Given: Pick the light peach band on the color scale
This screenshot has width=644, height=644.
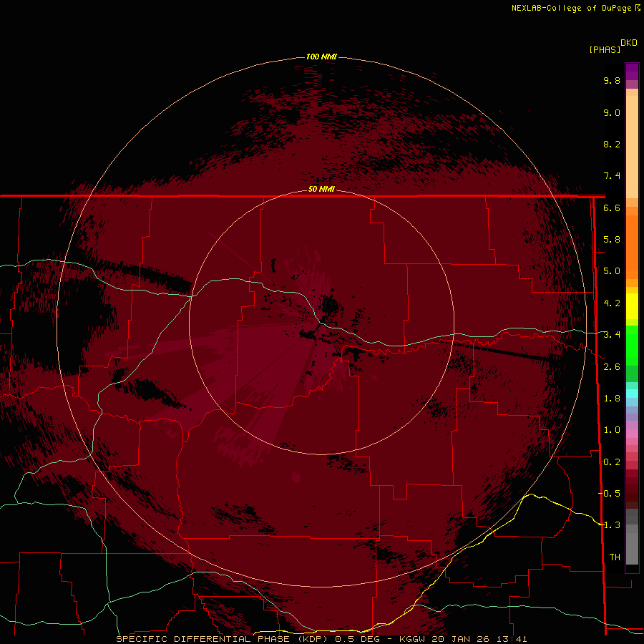Looking at the screenshot, I should 632,148.
